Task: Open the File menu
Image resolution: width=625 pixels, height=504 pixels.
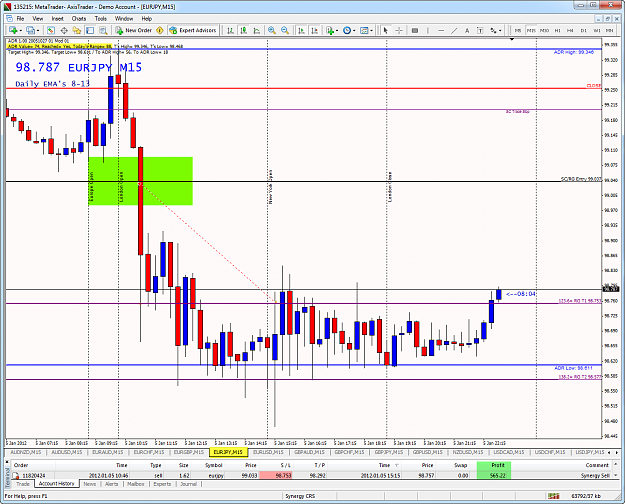Action: (x=20, y=18)
